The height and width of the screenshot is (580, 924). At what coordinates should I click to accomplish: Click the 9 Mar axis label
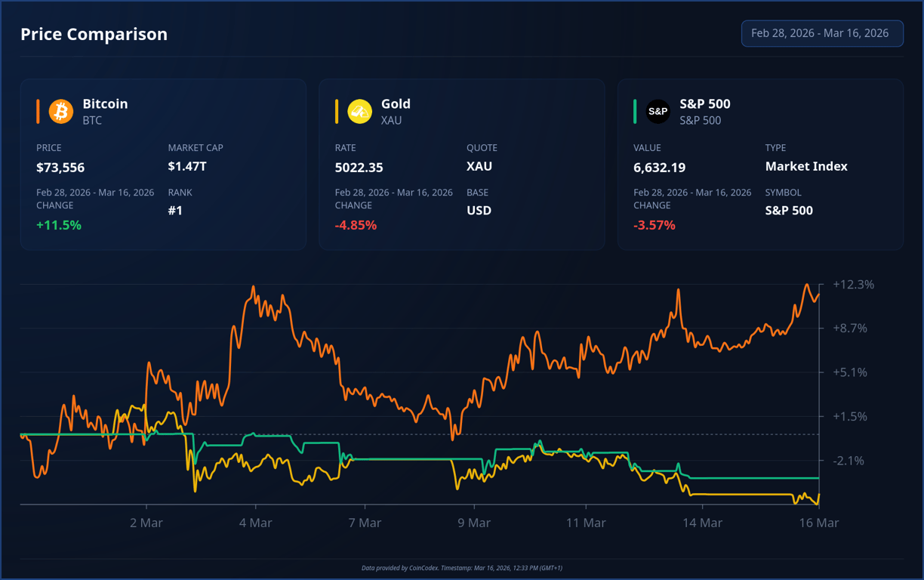click(474, 522)
